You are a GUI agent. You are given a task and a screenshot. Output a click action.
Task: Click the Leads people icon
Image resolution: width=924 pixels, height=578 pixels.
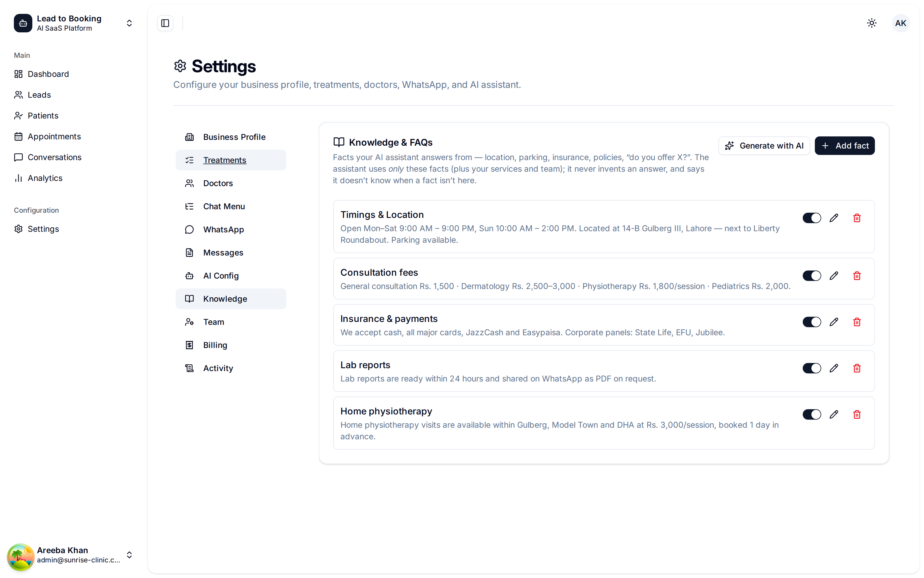point(18,95)
